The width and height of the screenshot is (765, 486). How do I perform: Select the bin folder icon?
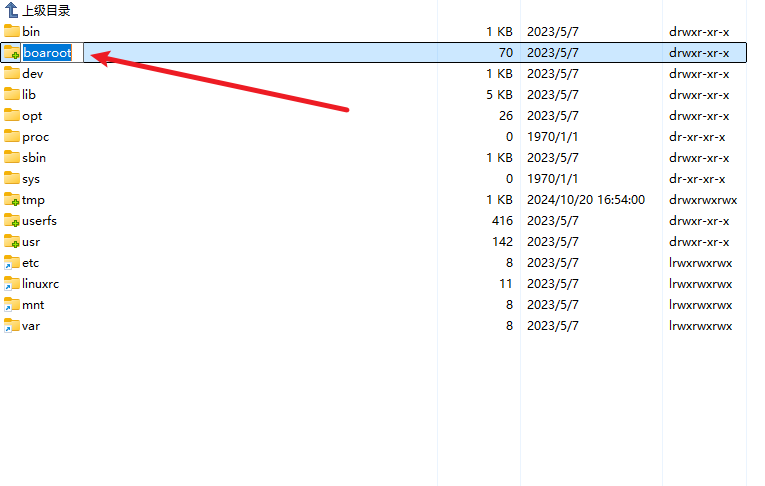pyautogui.click(x=11, y=31)
